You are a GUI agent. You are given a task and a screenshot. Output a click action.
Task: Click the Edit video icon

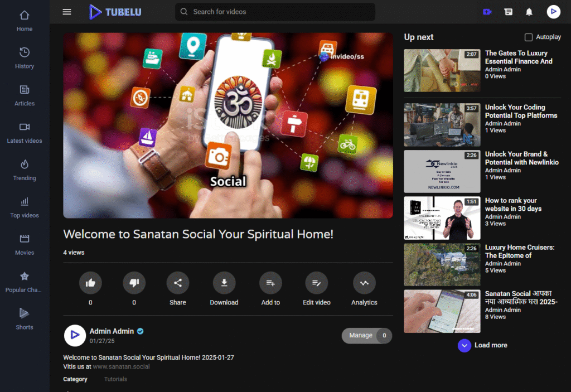pos(317,283)
